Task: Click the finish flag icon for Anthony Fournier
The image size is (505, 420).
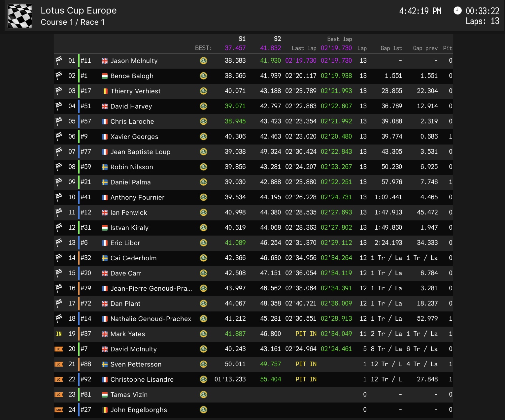Action: coord(59,197)
